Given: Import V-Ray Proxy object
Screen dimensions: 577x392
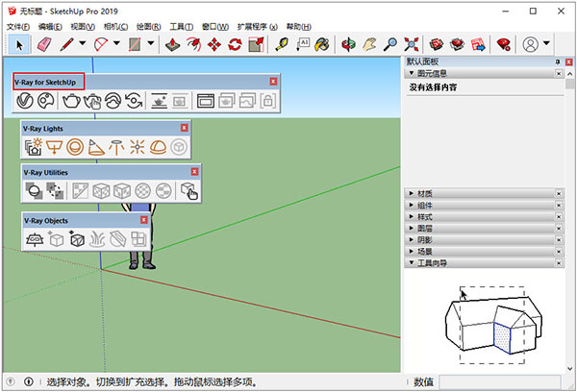Looking at the screenshot, I should [77, 240].
